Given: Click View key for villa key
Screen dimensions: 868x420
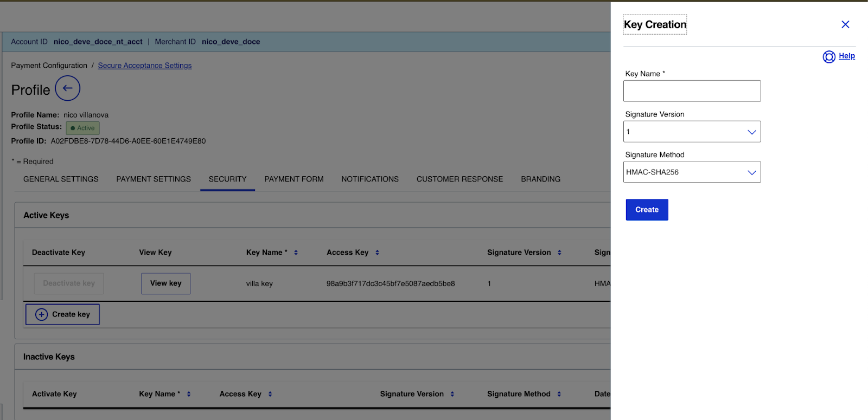Looking at the screenshot, I should click(x=165, y=283).
